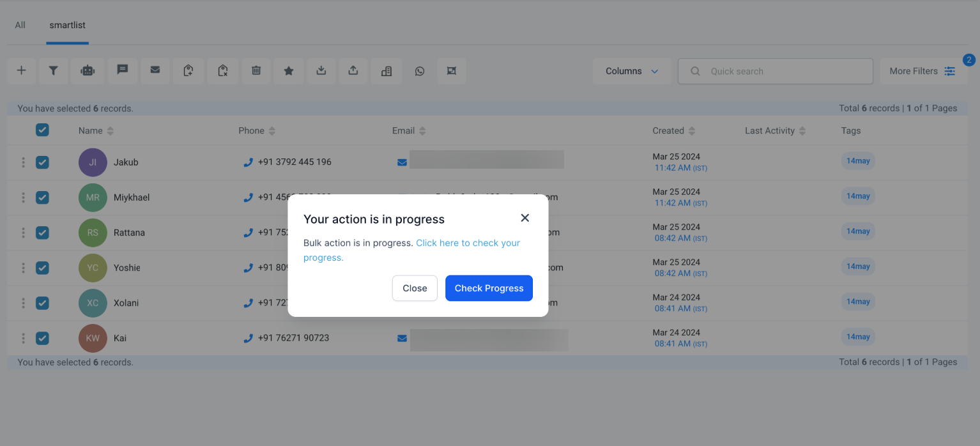
Task: Click the plus icon to add a contact
Action: 22,71
